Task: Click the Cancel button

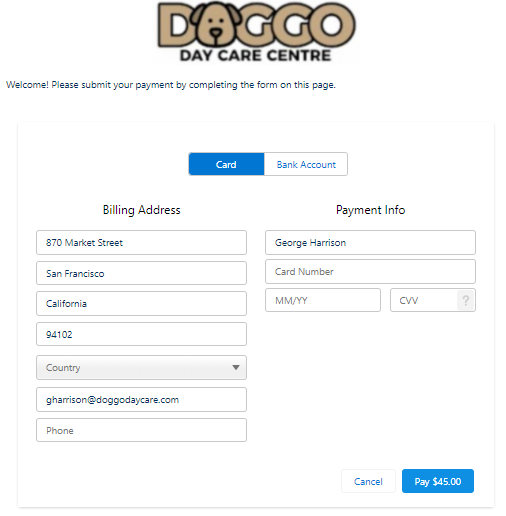Action: (x=368, y=481)
